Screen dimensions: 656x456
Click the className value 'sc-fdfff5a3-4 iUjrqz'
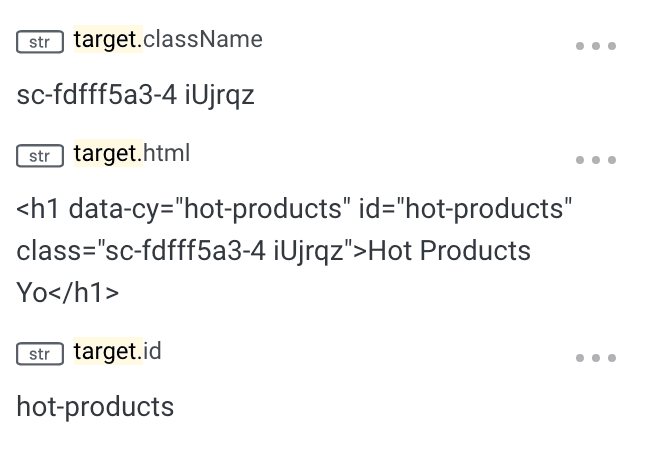[x=135, y=95]
